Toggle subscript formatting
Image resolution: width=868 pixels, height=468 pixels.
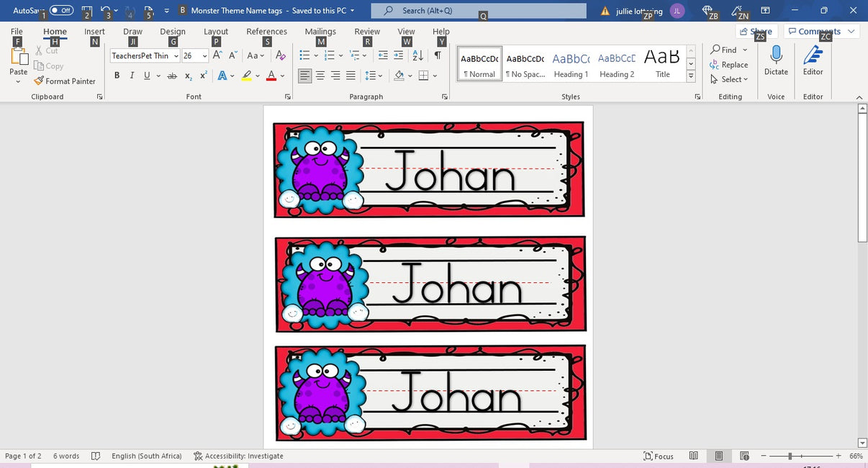(187, 76)
